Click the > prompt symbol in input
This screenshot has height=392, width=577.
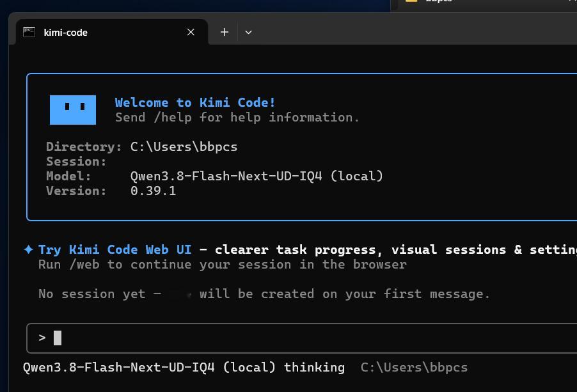[x=42, y=338]
